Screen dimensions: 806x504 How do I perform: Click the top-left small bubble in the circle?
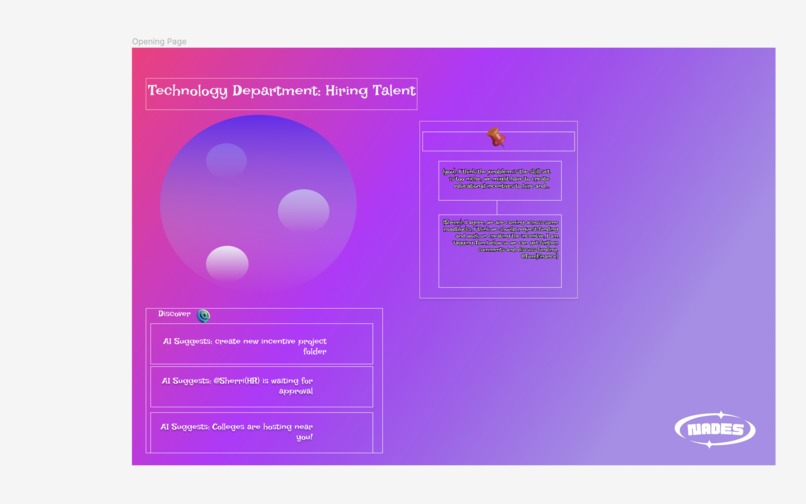coord(226,160)
